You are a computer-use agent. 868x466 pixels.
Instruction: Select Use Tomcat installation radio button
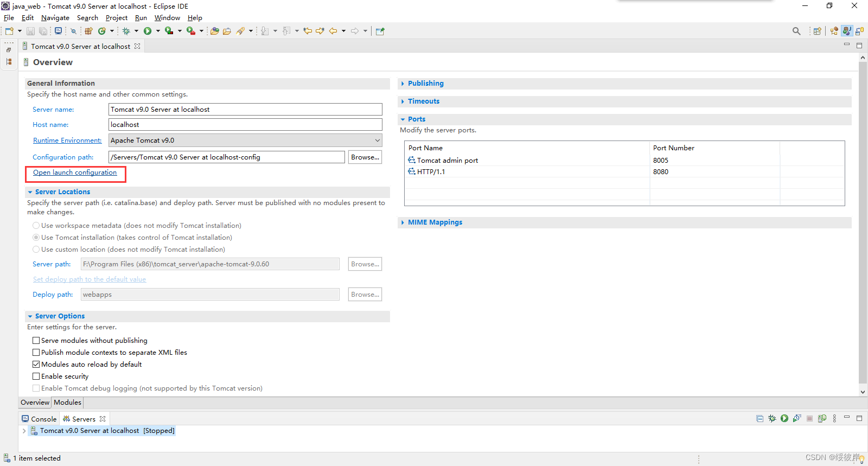[36, 237]
